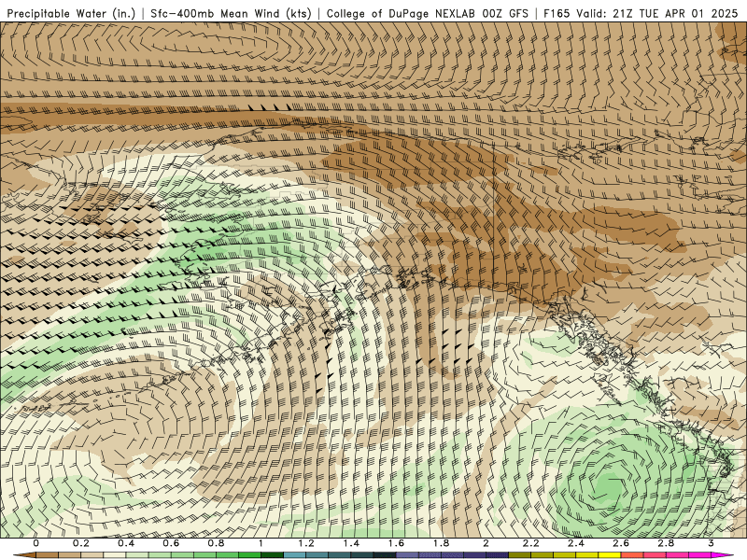Click the "College of DuPage NEXLAB" text
The image size is (747, 560).
pos(401,13)
